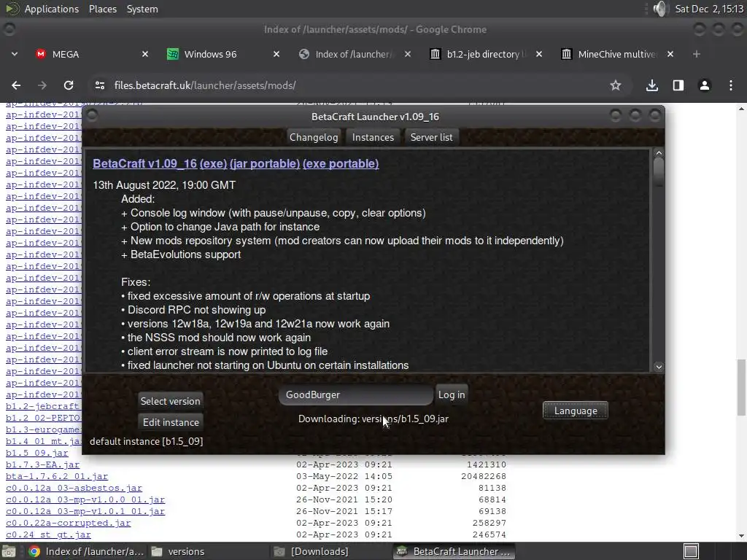Click the (exe) download link

coord(213,163)
